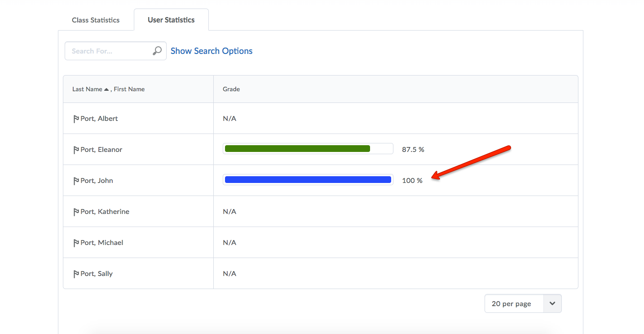Screen dimensions: 644x334
Task: Switch to the Class Statistics tab
Action: tap(96, 20)
